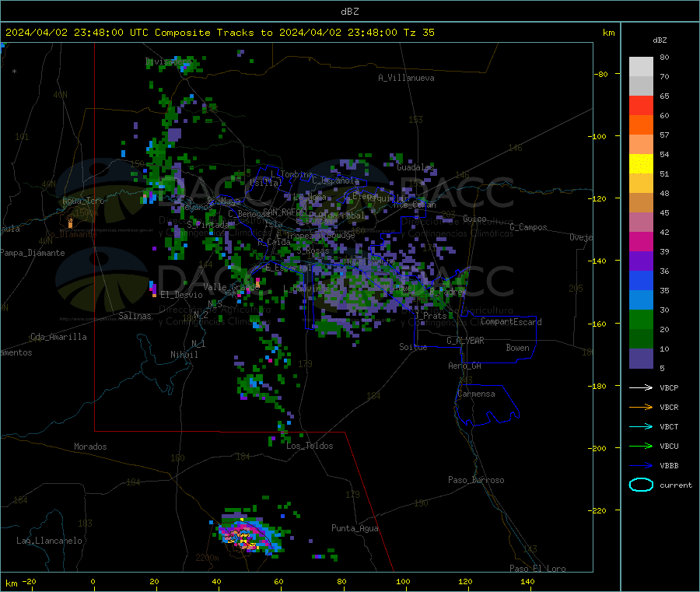Viewport: 700px width, 592px height.
Task: Click the 'Tz 35' threshold text
Action: click(x=418, y=33)
